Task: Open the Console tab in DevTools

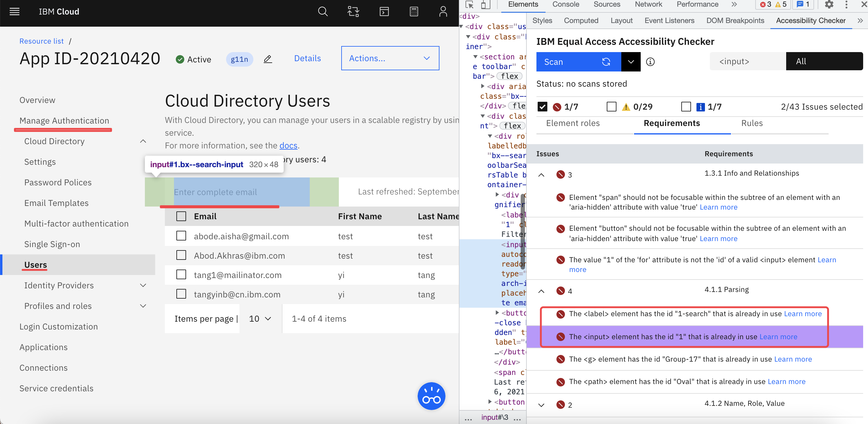Action: click(x=566, y=5)
